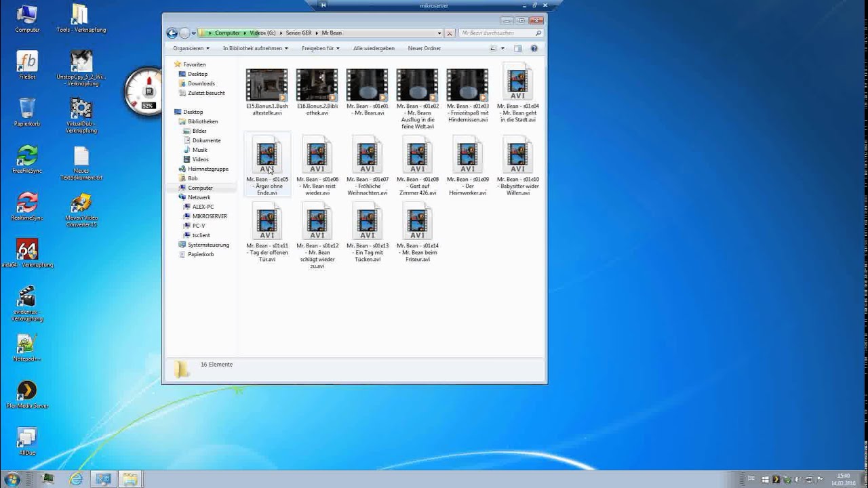Click 'Alle wiedergeben' in the toolbar
The width and height of the screenshot is (868, 488).
374,48
